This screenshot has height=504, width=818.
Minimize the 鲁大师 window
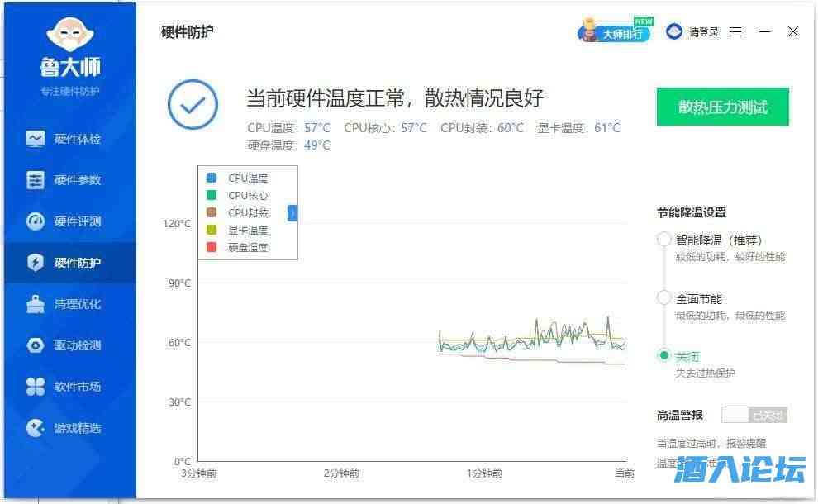[x=764, y=32]
